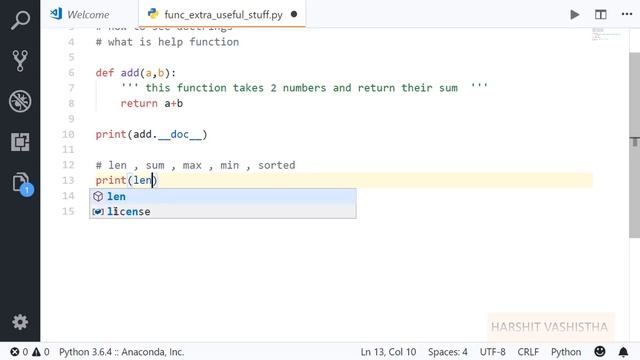Open the Source Control view
Screen dimensions: 640x360
(20, 61)
